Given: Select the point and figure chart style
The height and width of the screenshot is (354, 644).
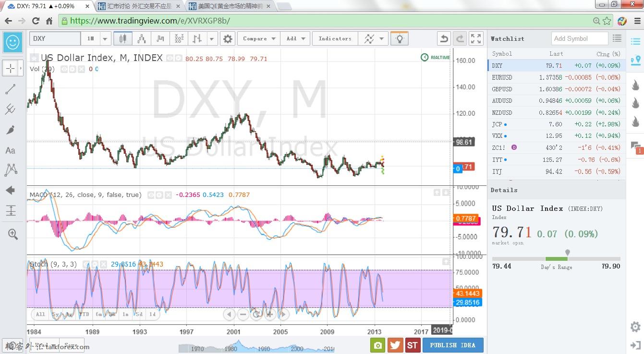Looking at the screenshot, I should 179,39.
